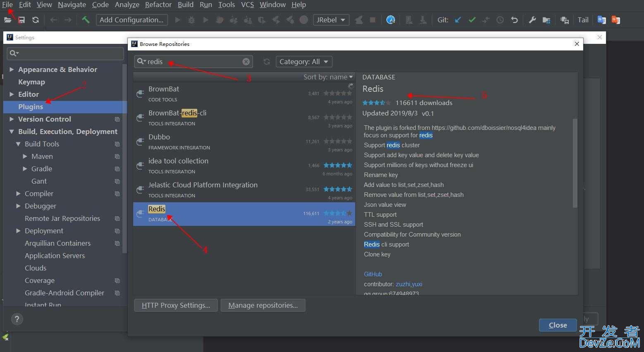Screen dimensions: 644x352
Task: Select the idea tool collection plugin
Action: click(244, 166)
